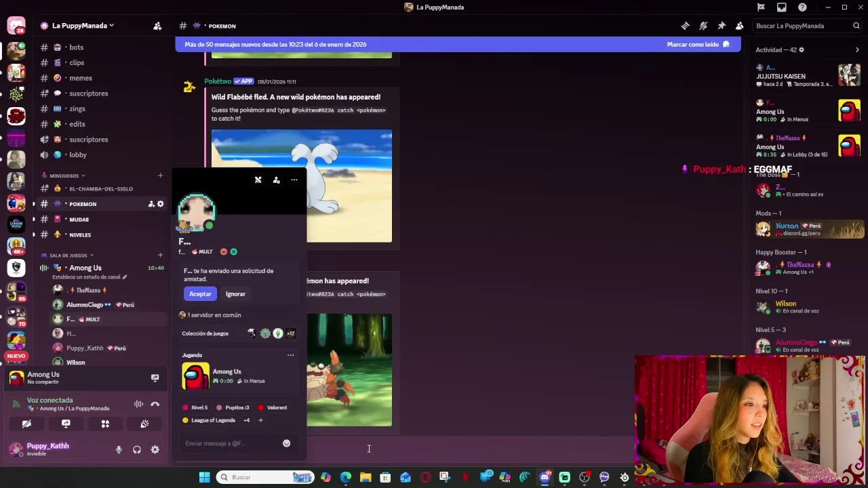Open the activities launcher icon
The width and height of the screenshot is (868, 488).
[105, 424]
